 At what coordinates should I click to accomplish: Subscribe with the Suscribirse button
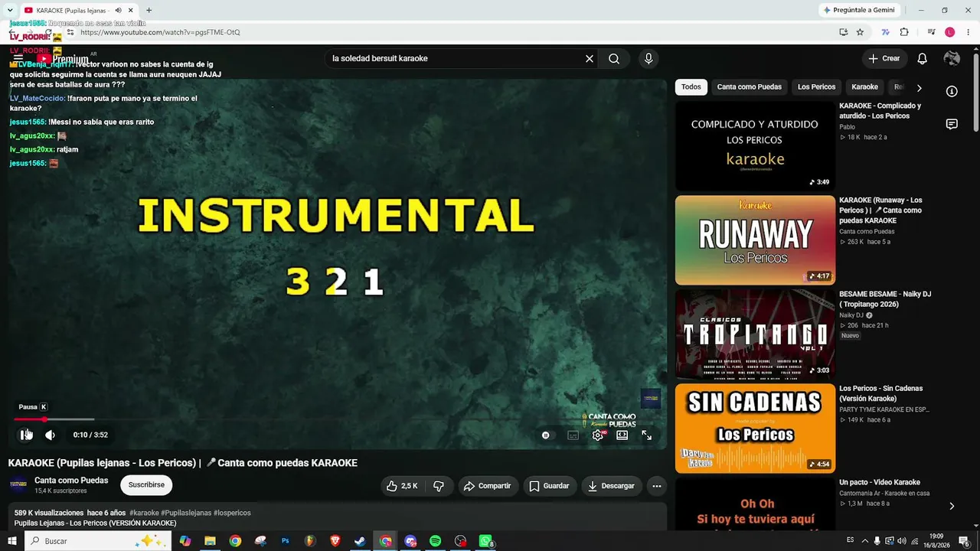pyautogui.click(x=146, y=485)
